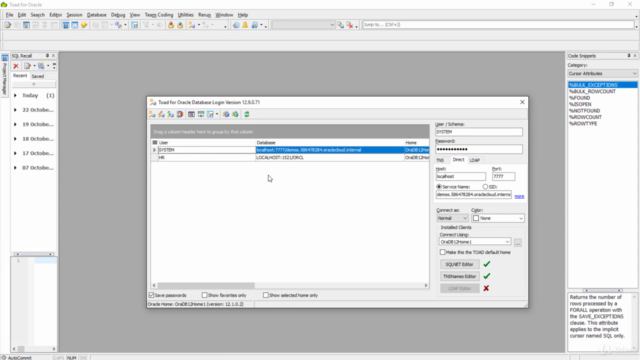640x360 pixels.
Task: Open the Code Snippets Category dropdown
Action: tap(602, 73)
